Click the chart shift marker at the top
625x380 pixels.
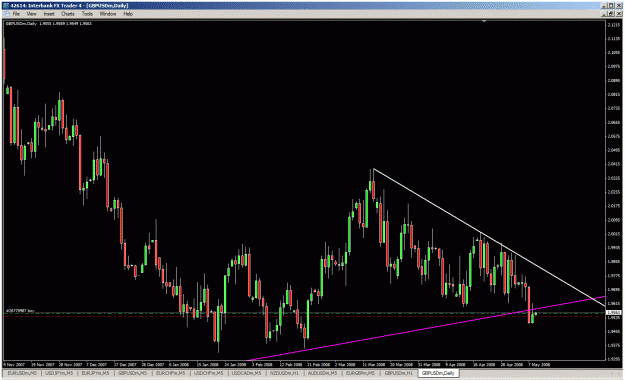click(484, 21)
